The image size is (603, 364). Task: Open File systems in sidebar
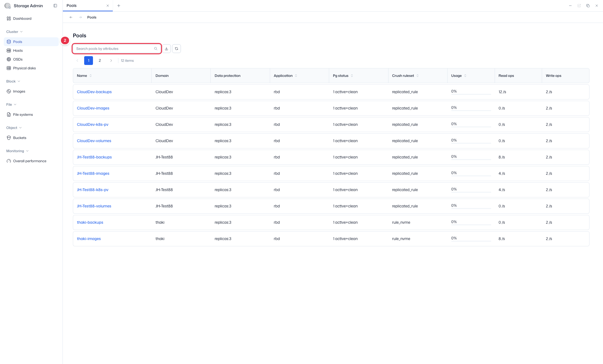(31, 115)
